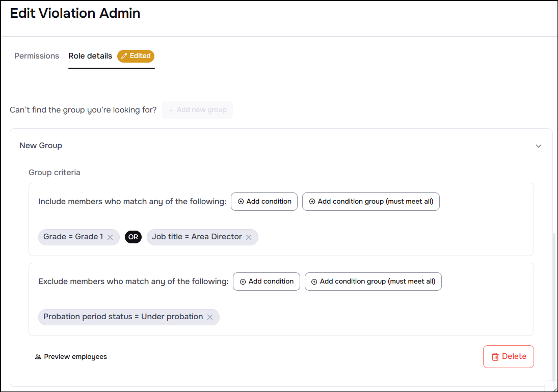558x392 pixels.
Task: Remove the Job title = Area Director condition
Action: pyautogui.click(x=249, y=237)
